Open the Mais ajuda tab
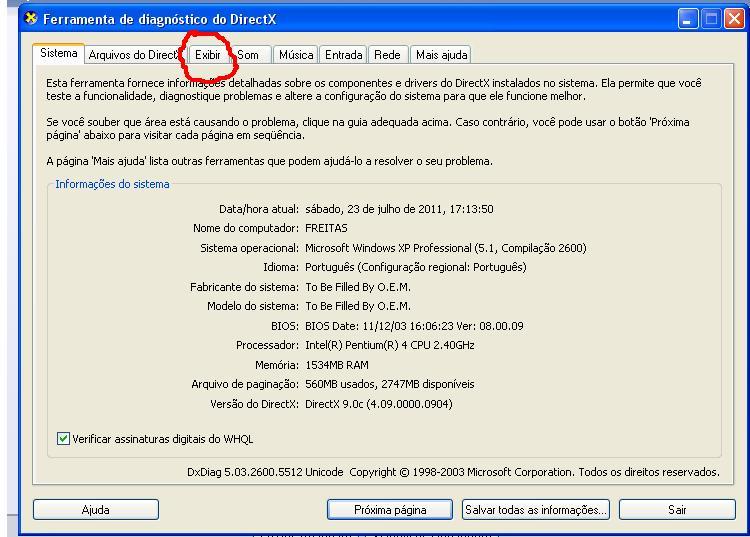750x537 pixels. tap(441, 55)
